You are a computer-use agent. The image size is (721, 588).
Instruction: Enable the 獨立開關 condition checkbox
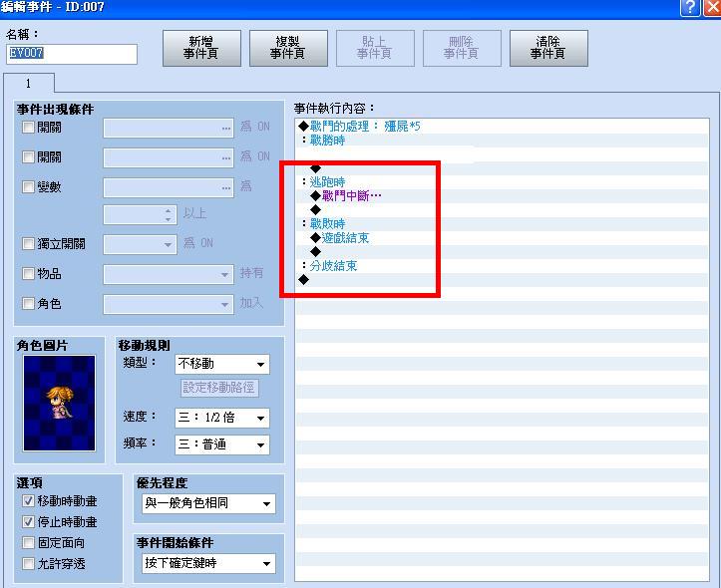[28, 243]
